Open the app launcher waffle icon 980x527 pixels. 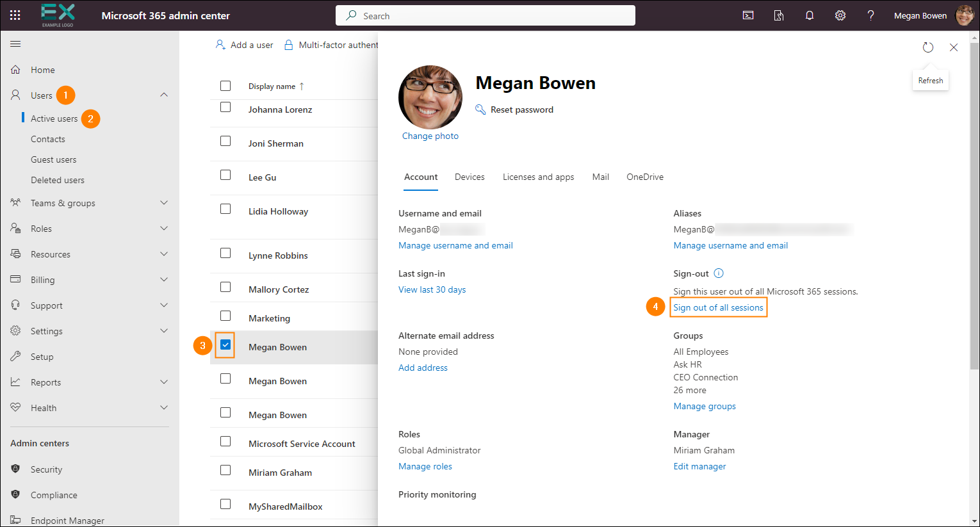[x=15, y=15]
